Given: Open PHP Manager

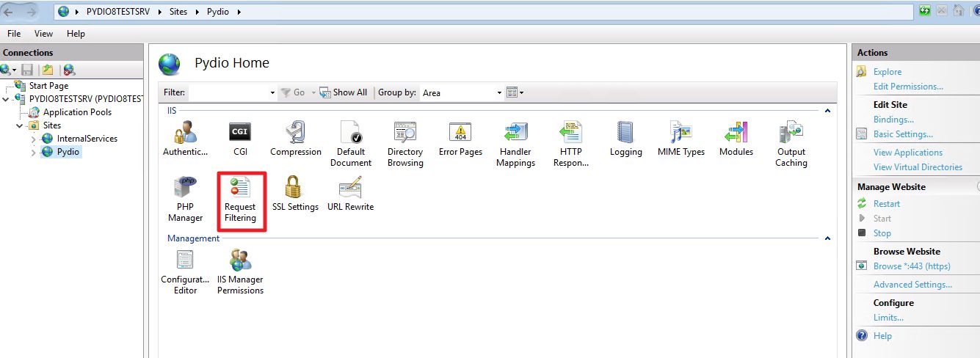Looking at the screenshot, I should [x=185, y=200].
